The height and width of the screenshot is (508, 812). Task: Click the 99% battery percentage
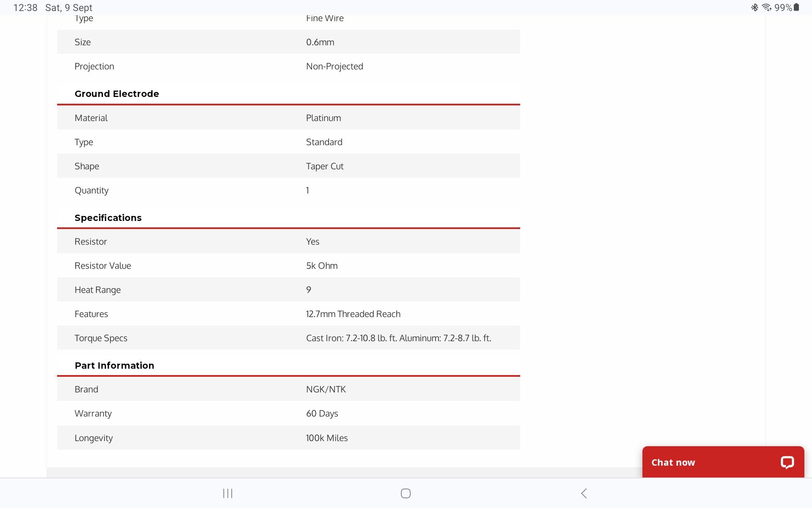[783, 8]
